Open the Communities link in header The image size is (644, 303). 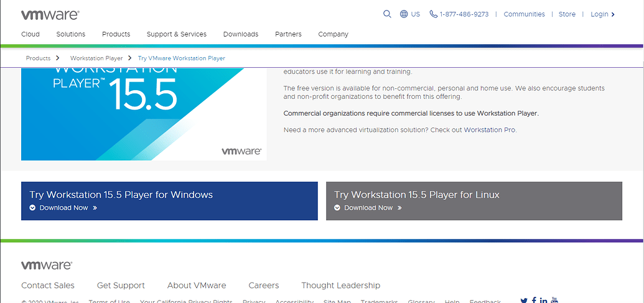(524, 14)
